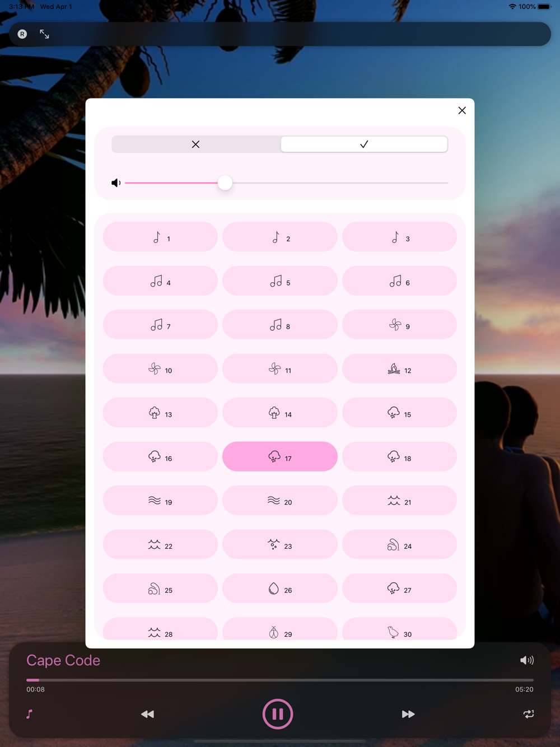Image resolution: width=560 pixels, height=747 pixels.
Task: Choose rain cloud sound 27
Action: [399, 589]
